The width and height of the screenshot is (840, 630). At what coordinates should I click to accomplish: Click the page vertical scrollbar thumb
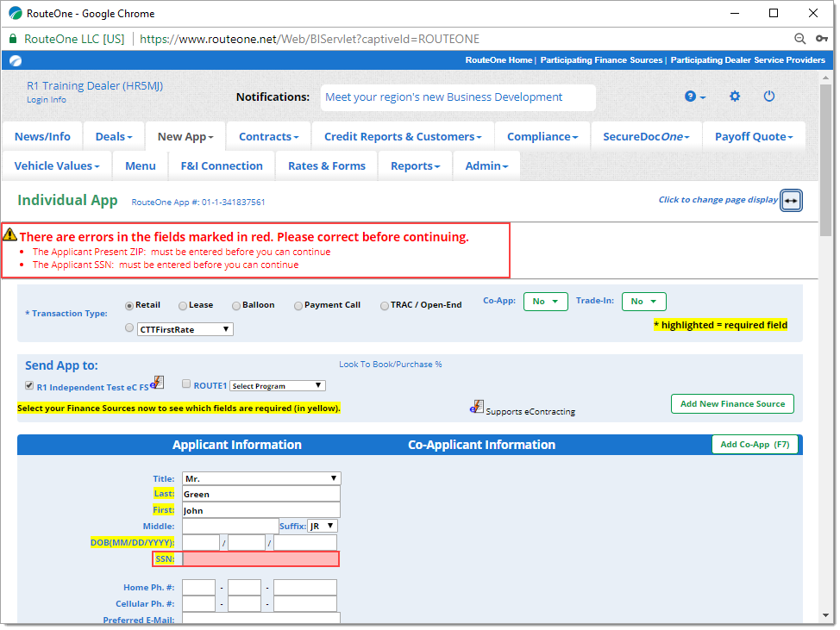click(x=825, y=159)
